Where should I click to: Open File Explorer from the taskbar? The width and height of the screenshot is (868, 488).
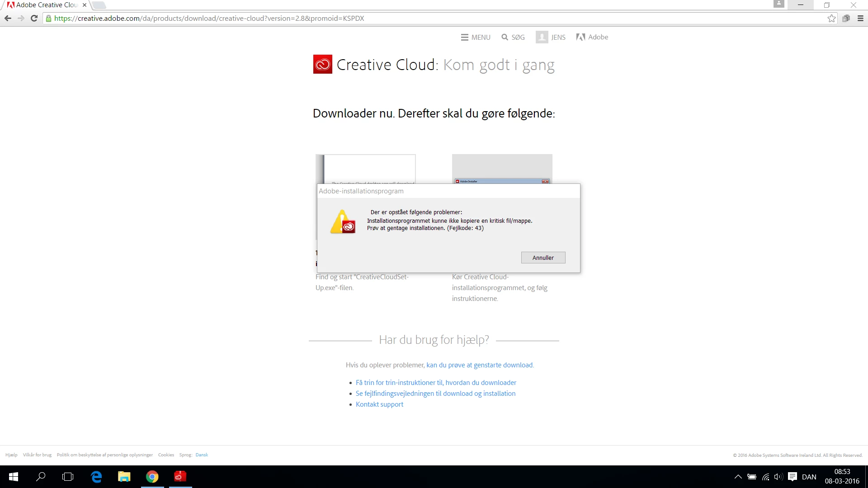click(x=124, y=477)
